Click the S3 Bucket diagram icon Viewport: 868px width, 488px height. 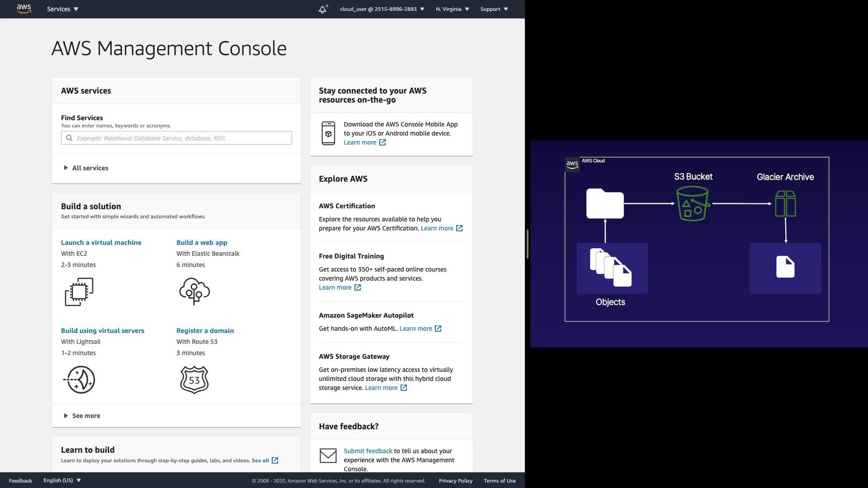693,204
